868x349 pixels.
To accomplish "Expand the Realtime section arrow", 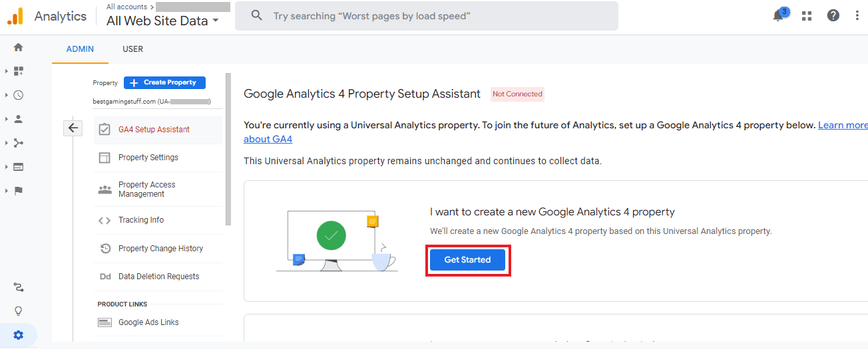I will [x=7, y=95].
